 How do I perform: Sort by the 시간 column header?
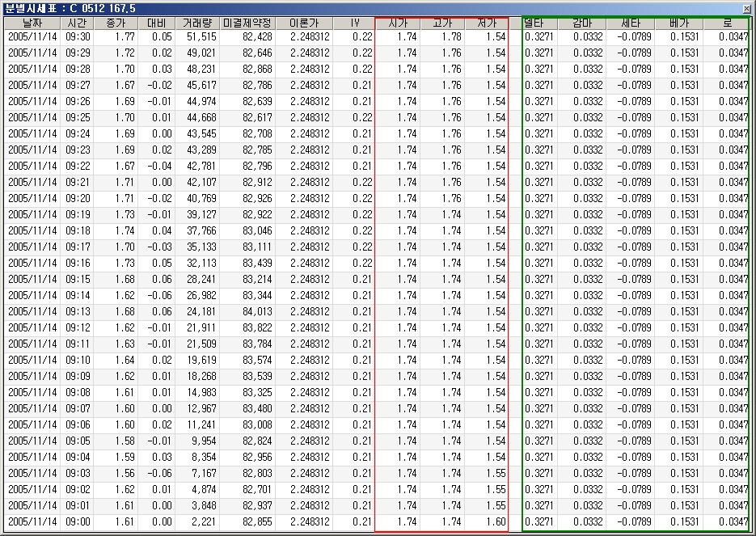(78, 23)
